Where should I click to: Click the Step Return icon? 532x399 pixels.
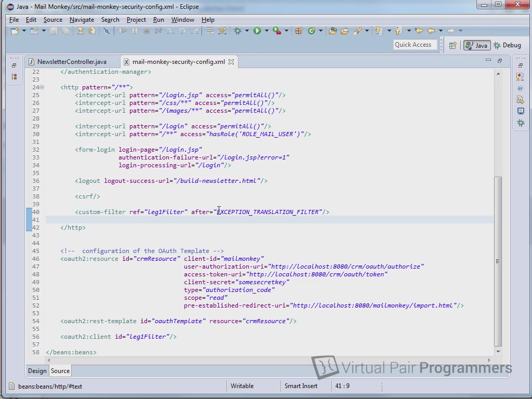tap(195, 31)
